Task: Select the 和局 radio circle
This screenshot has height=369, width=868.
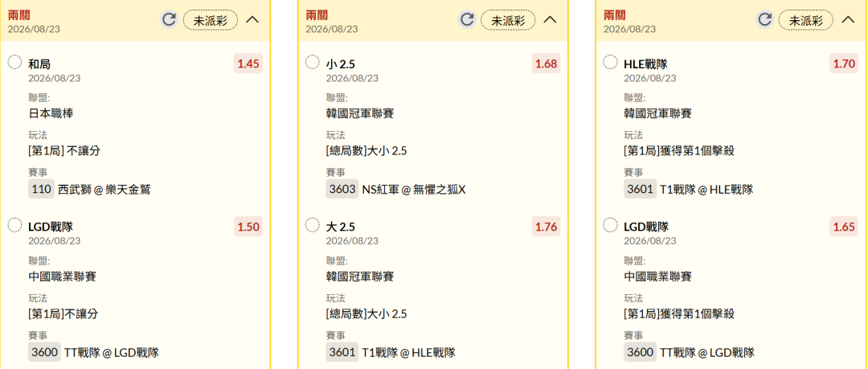Action: point(15,62)
